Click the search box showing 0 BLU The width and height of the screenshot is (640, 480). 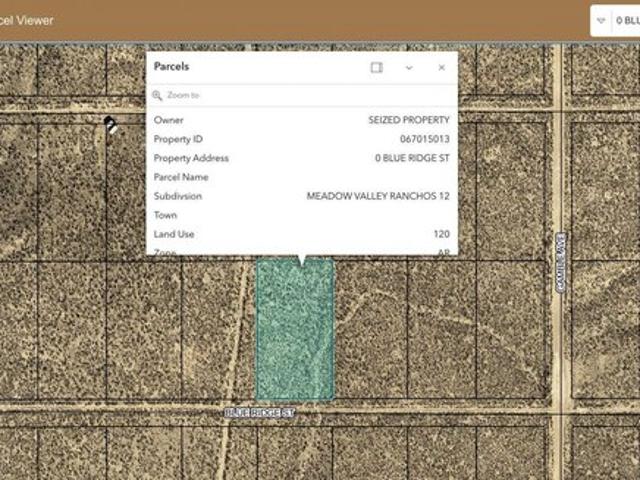(626, 20)
